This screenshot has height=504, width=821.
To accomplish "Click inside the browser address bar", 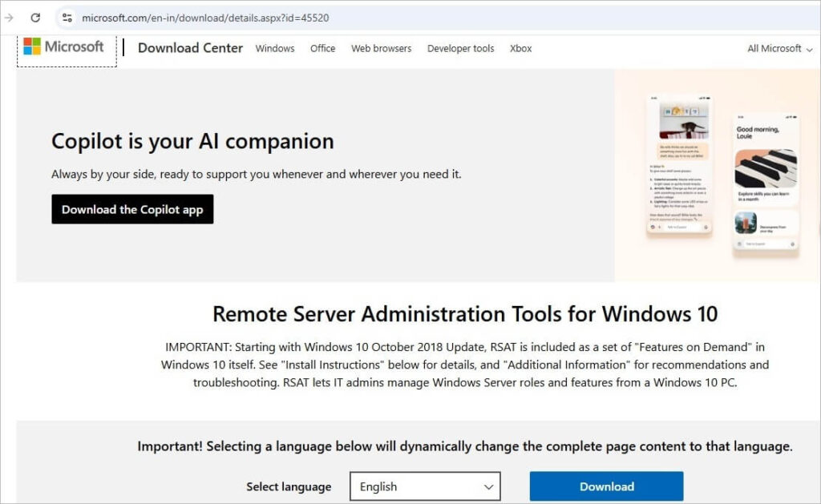I will pos(241,16).
